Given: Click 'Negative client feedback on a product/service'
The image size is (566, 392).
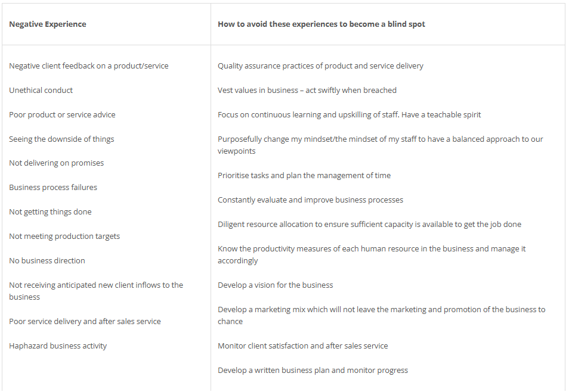Looking at the screenshot, I should [89, 66].
